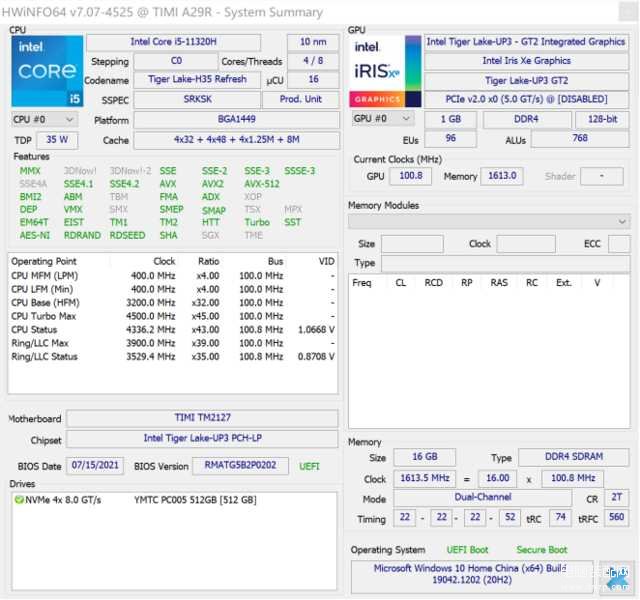Click the green NVMe drive status icon
640x600 pixels.
(19, 500)
